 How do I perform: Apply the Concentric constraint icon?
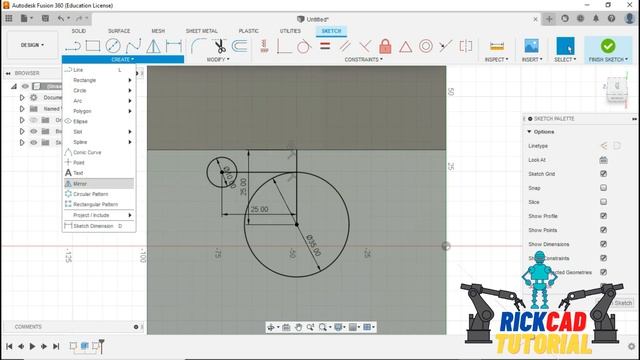pos(426,46)
